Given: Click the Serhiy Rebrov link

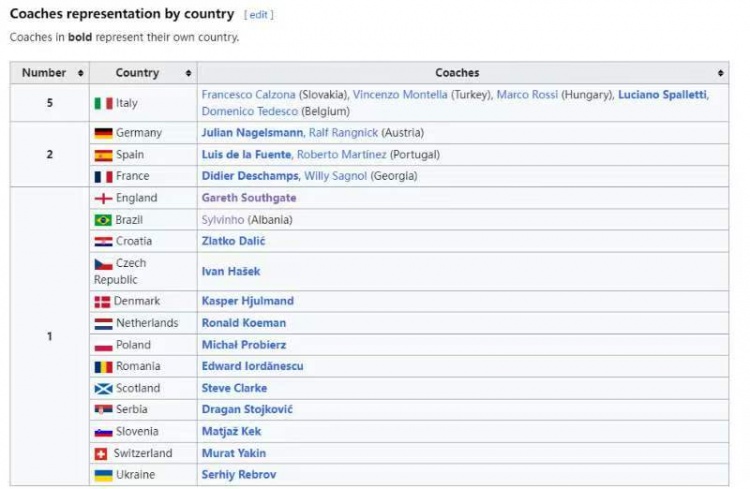Looking at the screenshot, I should click(238, 475).
